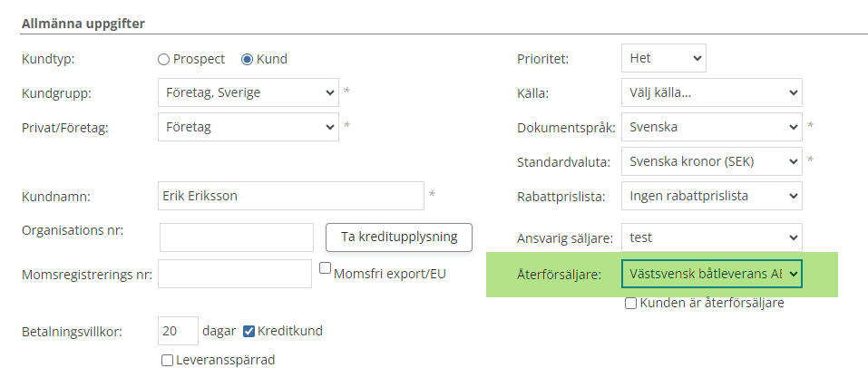This screenshot has height=368, width=868.
Task: Open the Kundgrupp dropdown
Action: click(248, 92)
